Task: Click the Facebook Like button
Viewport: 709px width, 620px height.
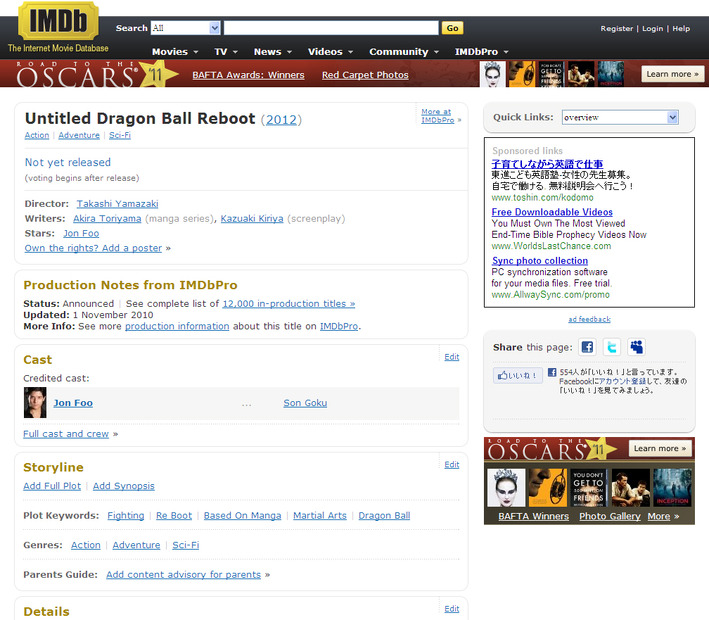Action: tap(518, 375)
